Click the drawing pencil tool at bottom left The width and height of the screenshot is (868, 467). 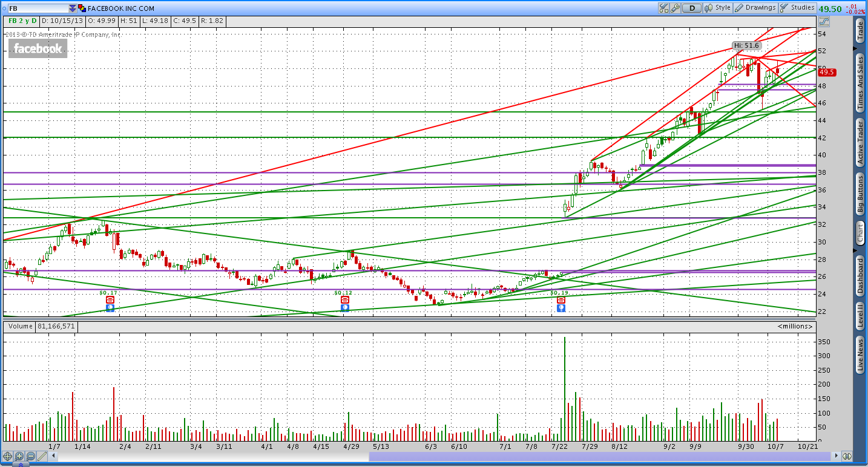click(41, 456)
